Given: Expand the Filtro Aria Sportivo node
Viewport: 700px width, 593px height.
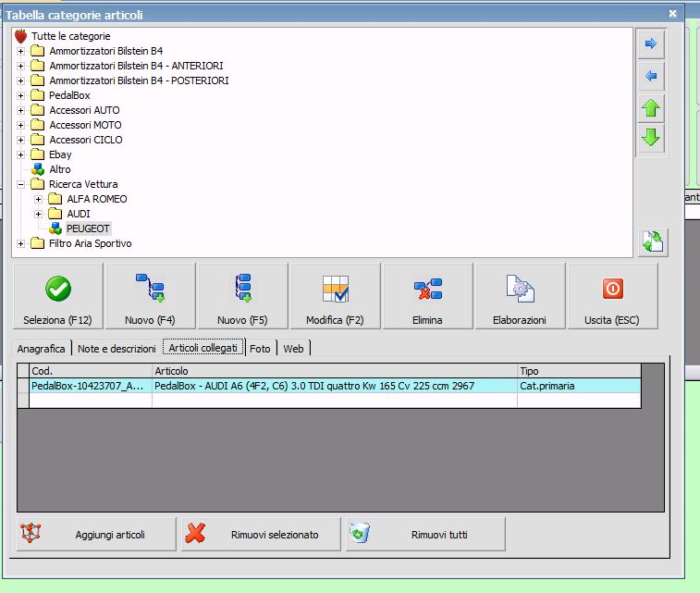Looking at the screenshot, I should pyautogui.click(x=20, y=244).
